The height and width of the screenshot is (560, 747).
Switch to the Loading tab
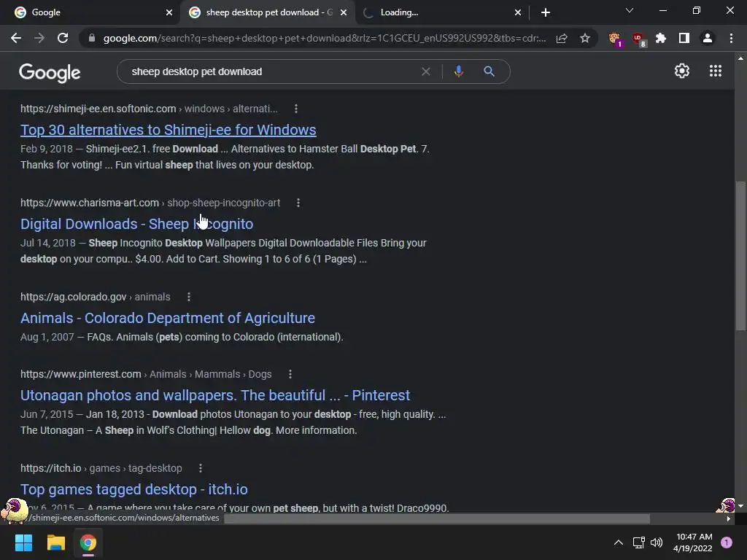tap(441, 12)
